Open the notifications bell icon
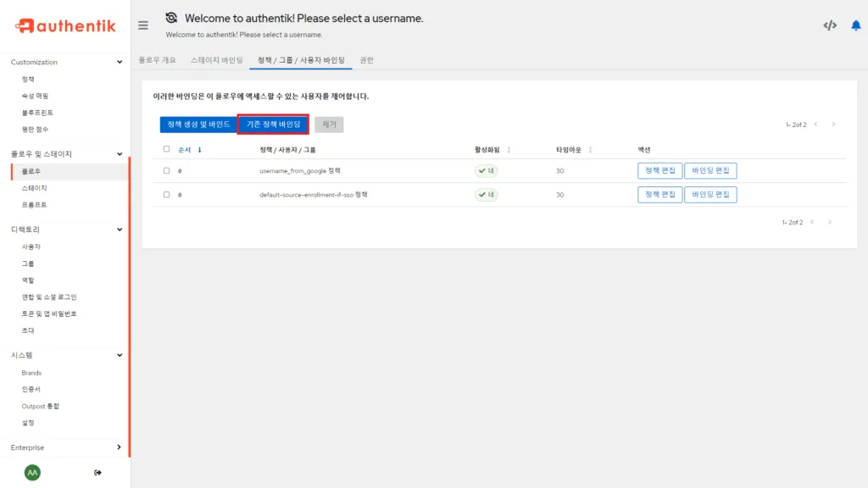The width and height of the screenshot is (868, 488). (855, 25)
